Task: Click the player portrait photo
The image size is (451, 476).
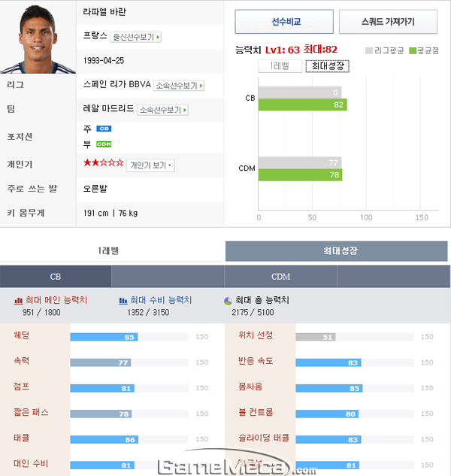Action: pos(38,38)
